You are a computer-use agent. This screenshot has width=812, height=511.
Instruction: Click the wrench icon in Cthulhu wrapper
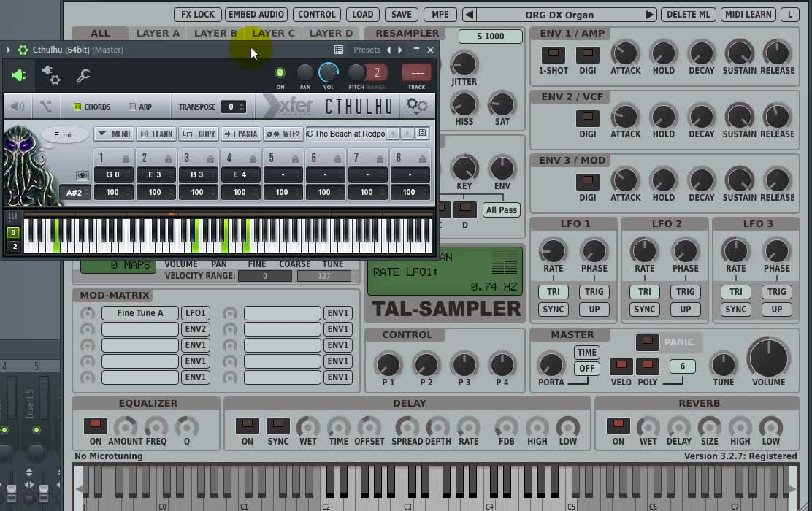coord(83,76)
